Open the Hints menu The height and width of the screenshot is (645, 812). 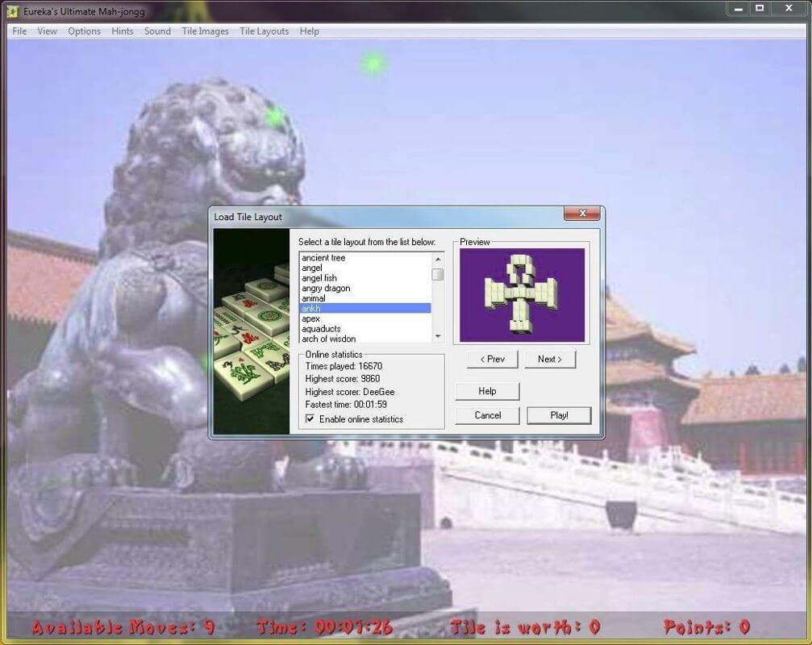tap(123, 31)
